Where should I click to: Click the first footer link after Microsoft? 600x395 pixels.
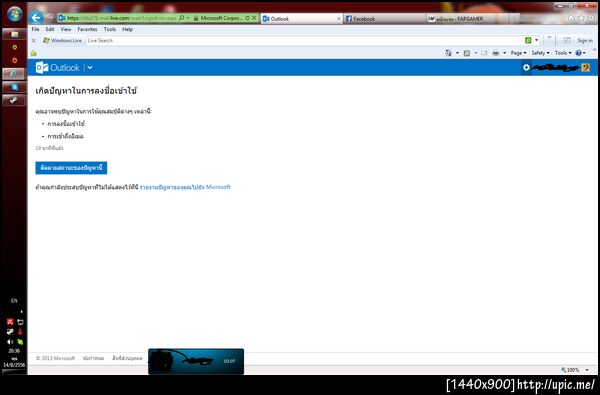click(93, 358)
